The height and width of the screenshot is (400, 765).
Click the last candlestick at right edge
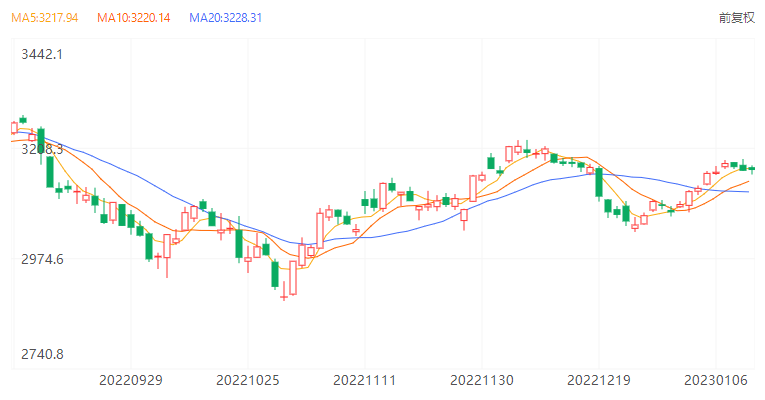752,169
